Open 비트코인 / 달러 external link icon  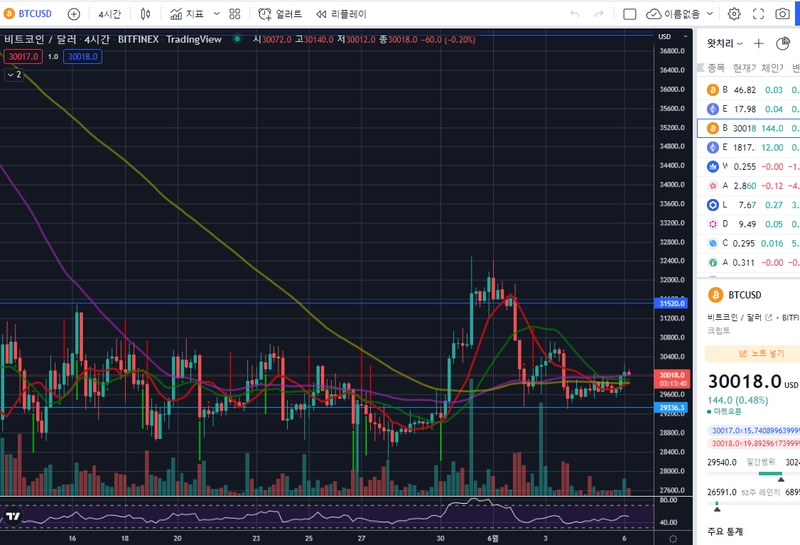769,317
